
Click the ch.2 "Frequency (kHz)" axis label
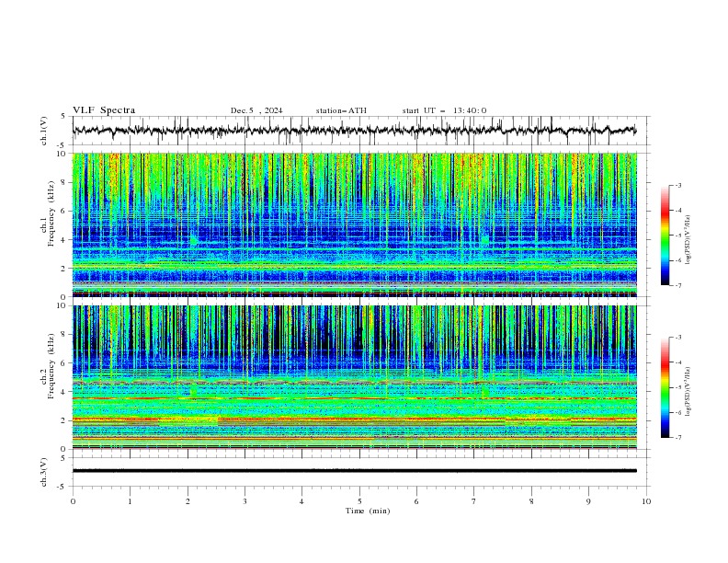[51, 365]
